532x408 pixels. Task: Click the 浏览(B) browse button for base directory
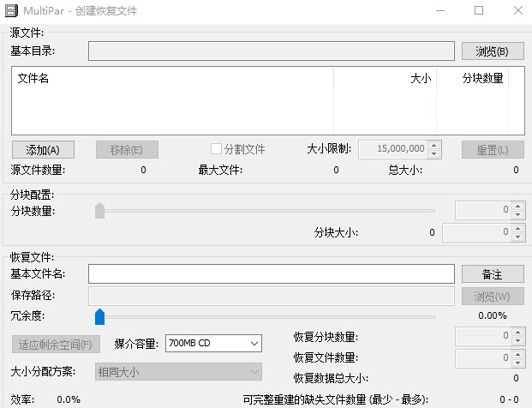493,51
